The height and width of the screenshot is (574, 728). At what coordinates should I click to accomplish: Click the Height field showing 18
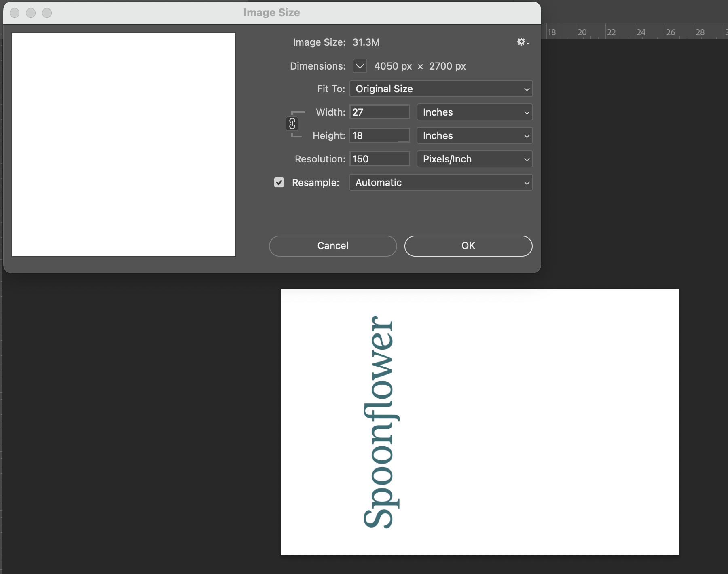pos(380,135)
